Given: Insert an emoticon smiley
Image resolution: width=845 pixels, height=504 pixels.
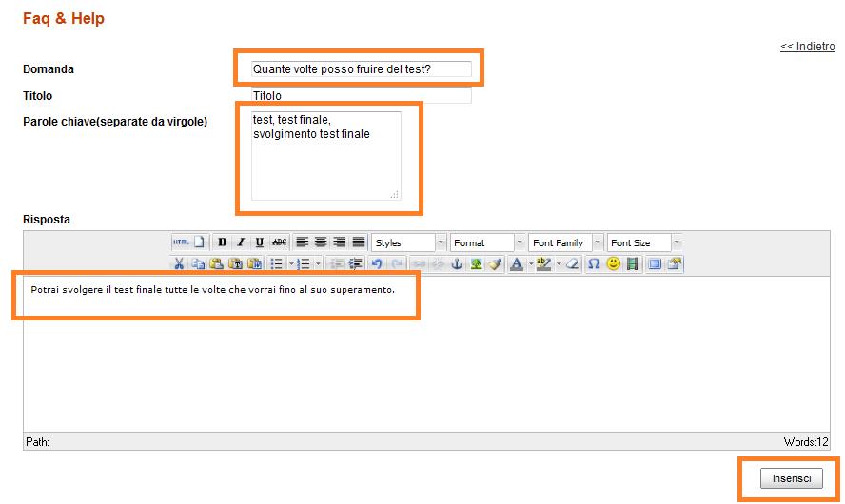Looking at the screenshot, I should [613, 264].
